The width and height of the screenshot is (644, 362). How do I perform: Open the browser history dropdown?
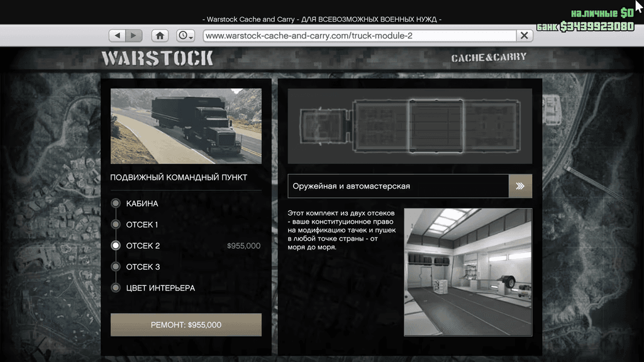(186, 35)
